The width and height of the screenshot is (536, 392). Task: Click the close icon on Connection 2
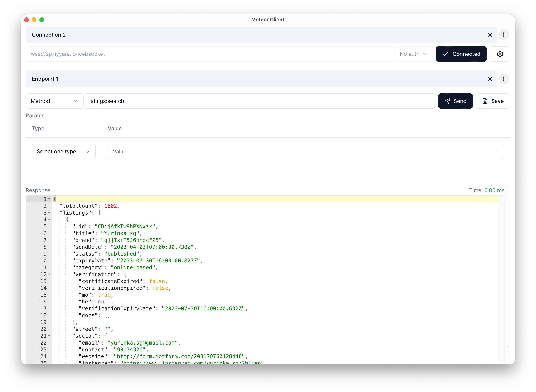tap(490, 35)
